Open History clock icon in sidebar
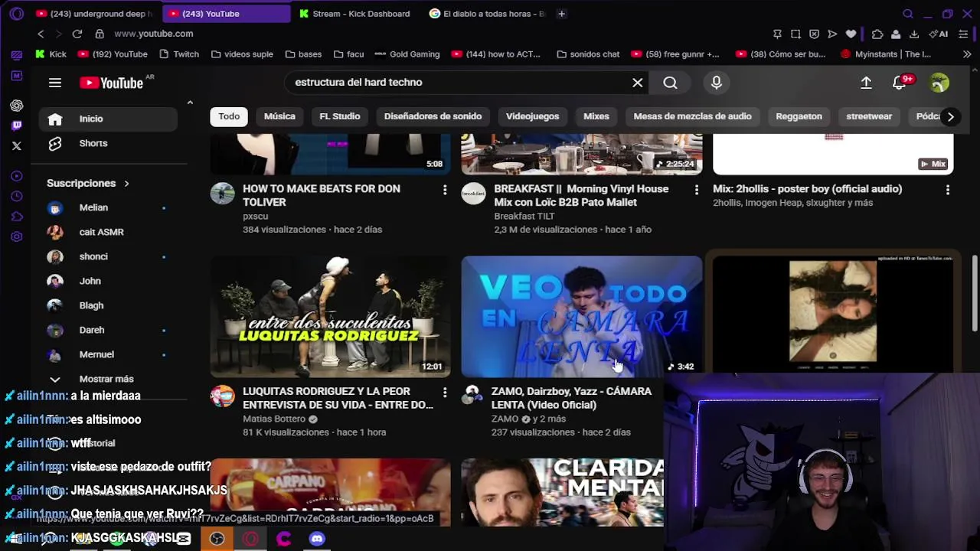Viewport: 980px width, 551px height. pos(17,197)
